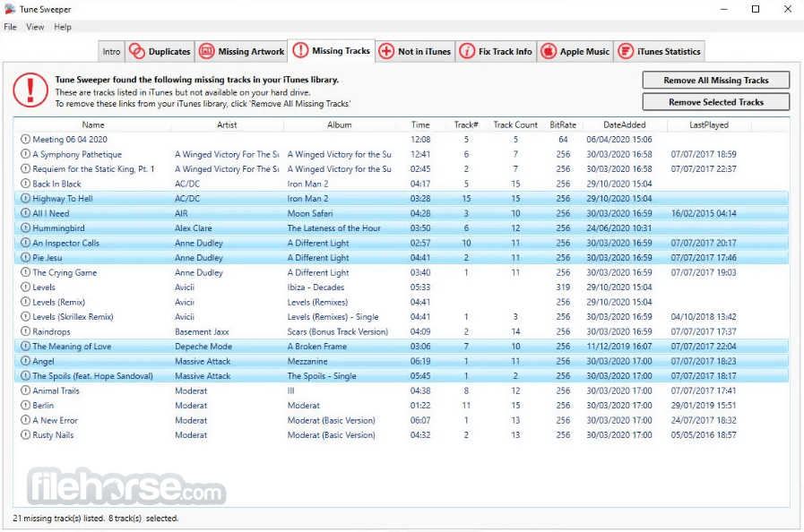Go to Fix Track Info tab
Viewport: 804px width, 532px height.
496,51
